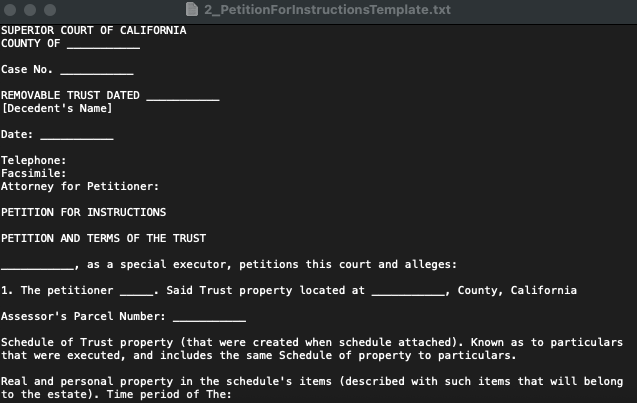Click the blank before "as a special executor"
Screen dimensions: 637x403
coord(37,264)
